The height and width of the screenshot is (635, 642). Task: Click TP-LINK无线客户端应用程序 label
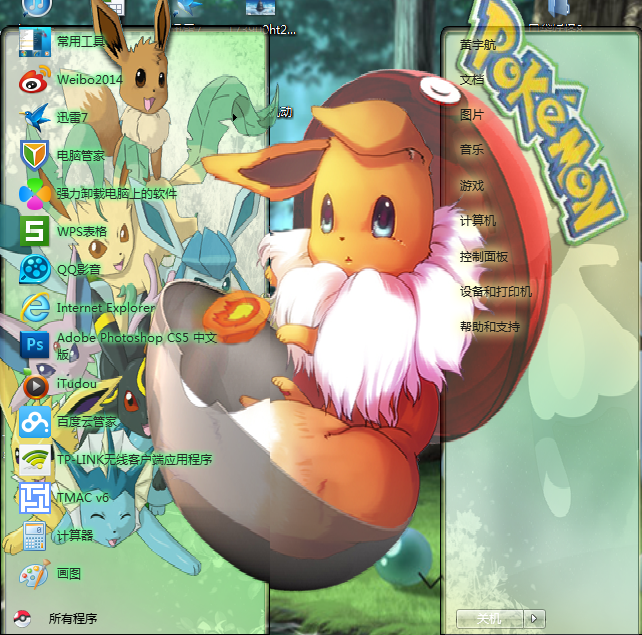pyautogui.click(x=134, y=459)
